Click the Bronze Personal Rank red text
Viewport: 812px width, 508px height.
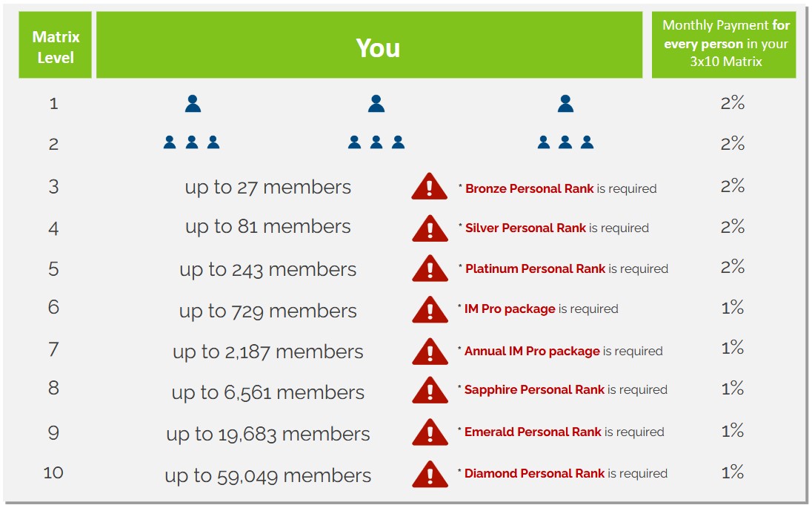(x=529, y=188)
